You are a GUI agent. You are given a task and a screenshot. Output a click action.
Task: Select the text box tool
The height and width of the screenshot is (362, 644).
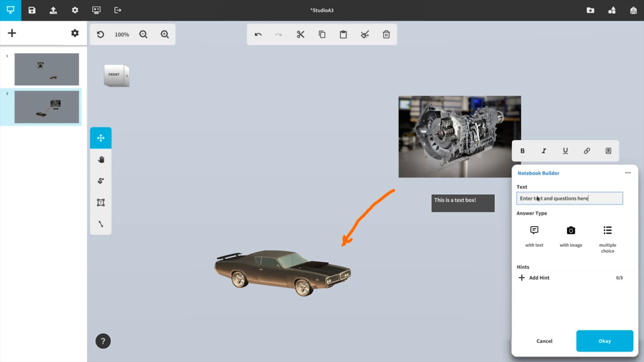[x=101, y=202]
